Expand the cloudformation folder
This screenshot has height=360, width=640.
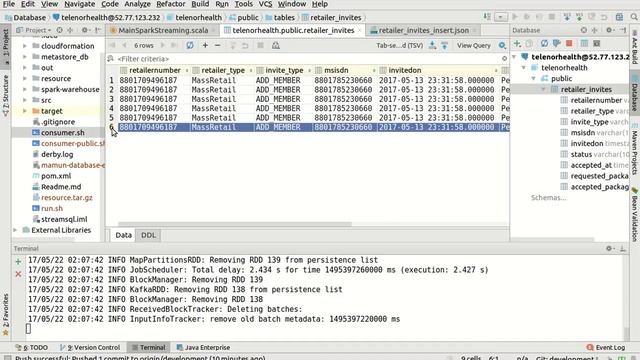(x=25, y=46)
